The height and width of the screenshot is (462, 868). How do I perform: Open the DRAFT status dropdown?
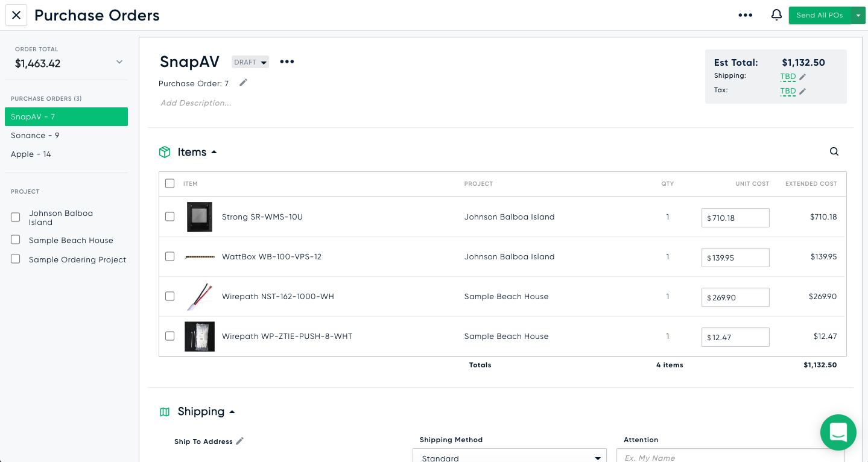[250, 62]
